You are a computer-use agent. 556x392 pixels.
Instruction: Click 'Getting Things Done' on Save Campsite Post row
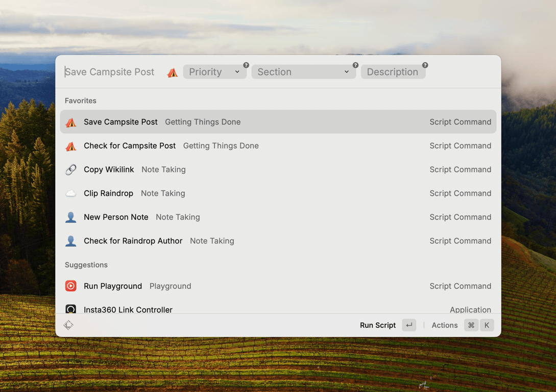coord(203,122)
